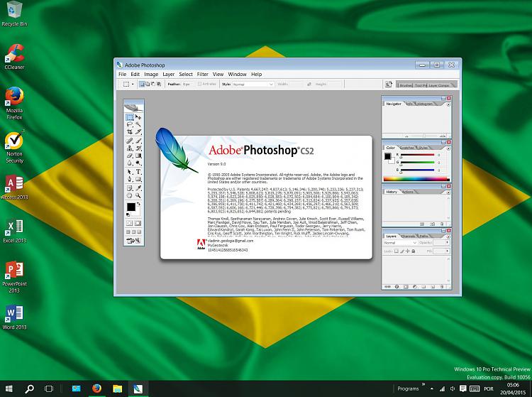Screen dimensions: 532x397
Task: Choose New Selection mode in options bar
Action: coord(142,84)
